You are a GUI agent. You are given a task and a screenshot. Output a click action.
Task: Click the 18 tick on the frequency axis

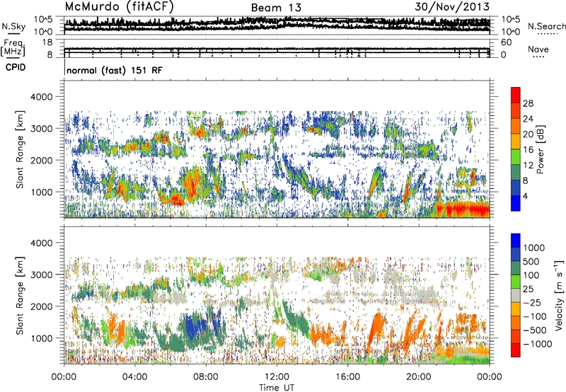point(47,42)
